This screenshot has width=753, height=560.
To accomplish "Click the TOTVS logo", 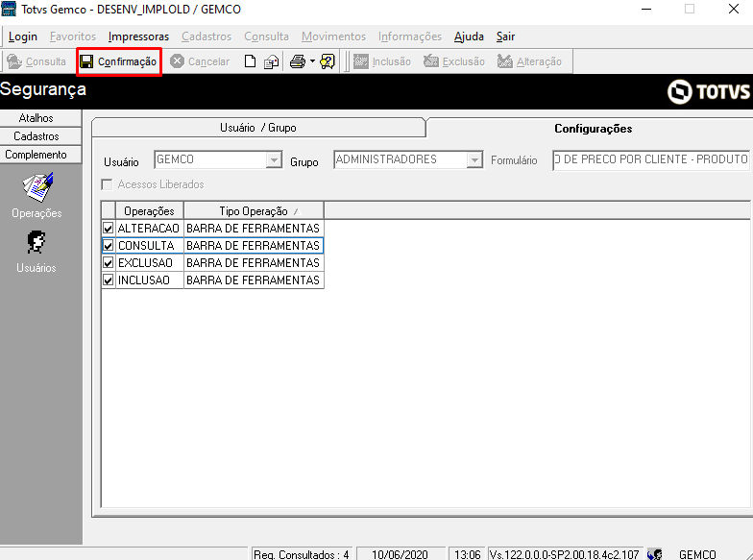I will (709, 91).
